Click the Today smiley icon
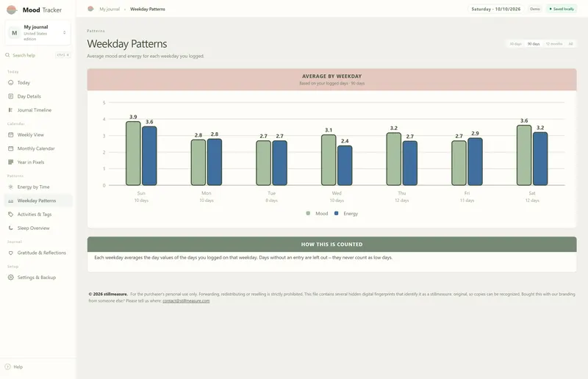The image size is (588, 379). point(10,82)
